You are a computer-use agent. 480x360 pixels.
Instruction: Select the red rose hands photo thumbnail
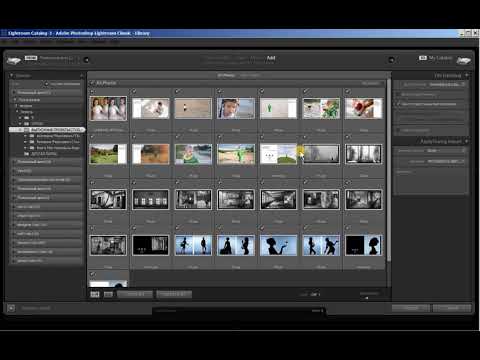[x=364, y=108]
